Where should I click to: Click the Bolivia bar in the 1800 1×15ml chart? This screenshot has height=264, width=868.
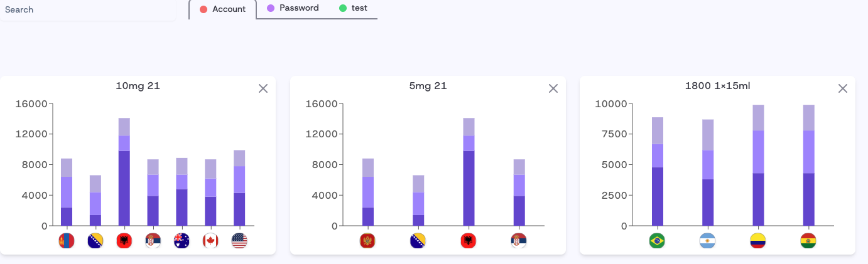(x=808, y=166)
